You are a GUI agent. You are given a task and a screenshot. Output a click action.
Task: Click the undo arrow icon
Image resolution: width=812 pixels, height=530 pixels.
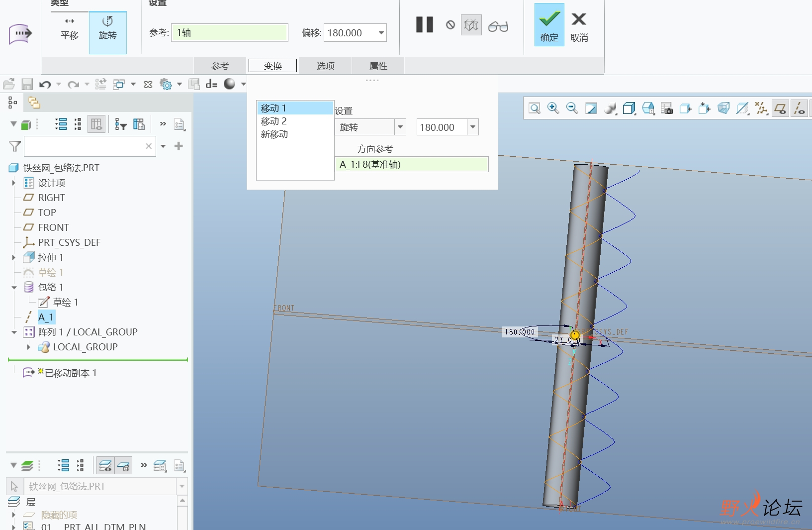click(x=45, y=84)
